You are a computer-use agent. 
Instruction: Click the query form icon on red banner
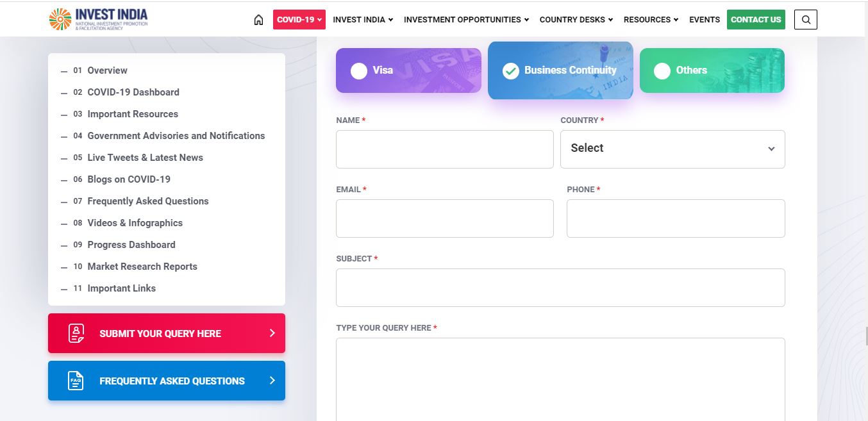(76, 333)
